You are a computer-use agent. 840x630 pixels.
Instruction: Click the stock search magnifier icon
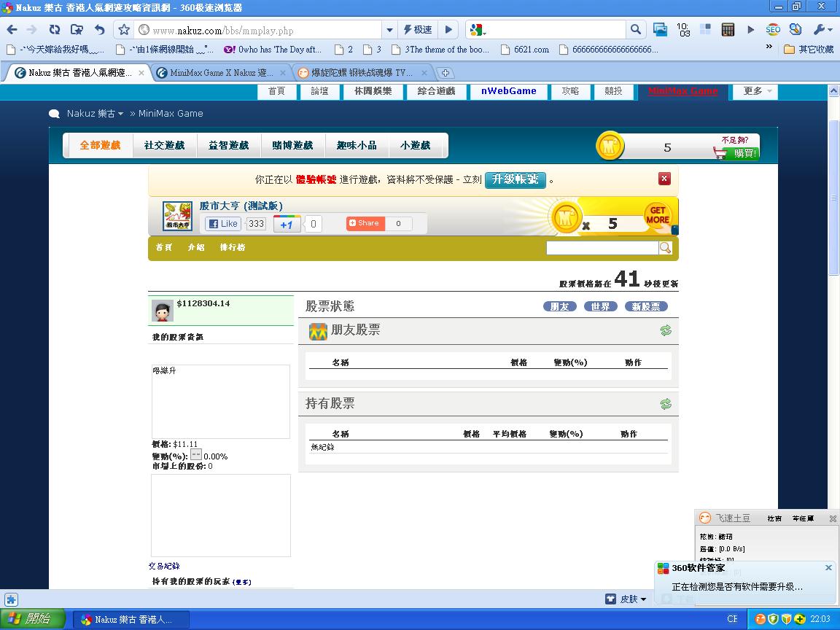[x=665, y=248]
